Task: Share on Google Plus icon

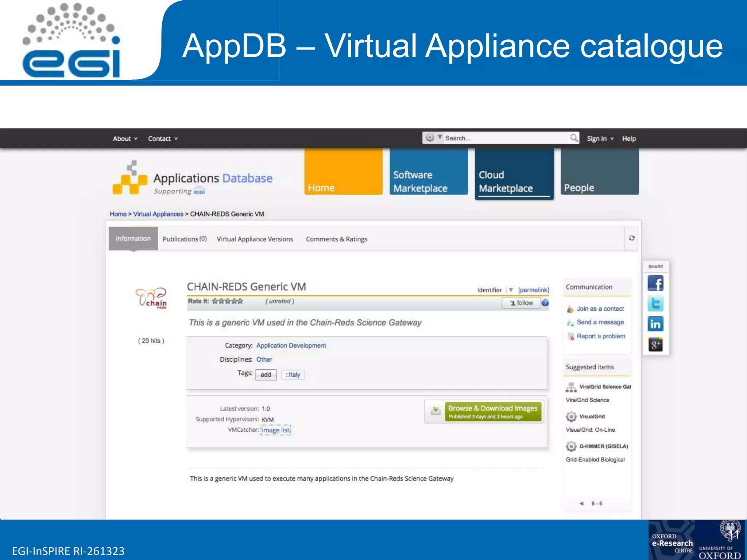Action: 655,344
